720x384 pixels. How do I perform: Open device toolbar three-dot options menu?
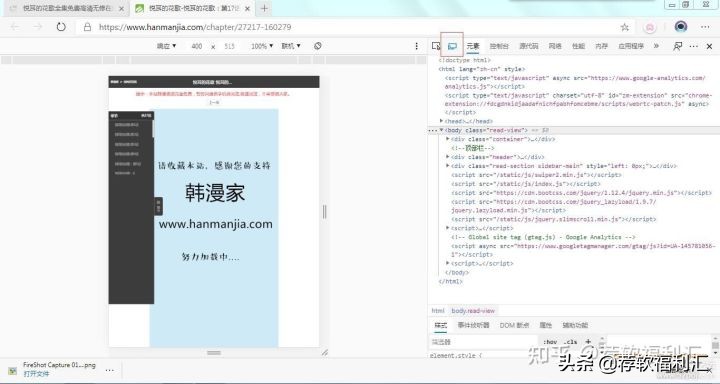tap(416, 46)
